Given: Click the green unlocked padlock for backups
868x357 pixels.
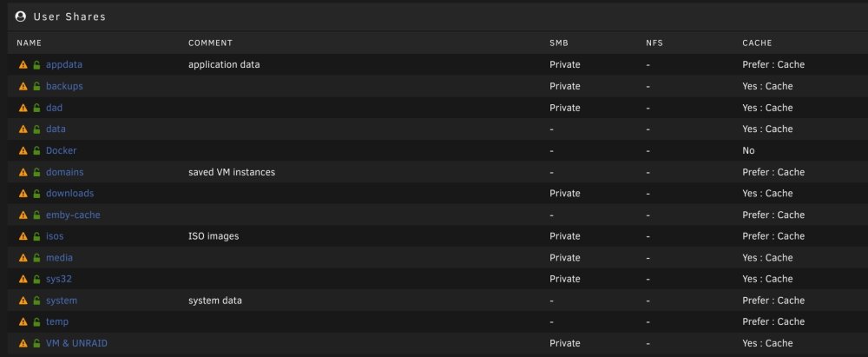Looking at the screenshot, I should tap(36, 87).
